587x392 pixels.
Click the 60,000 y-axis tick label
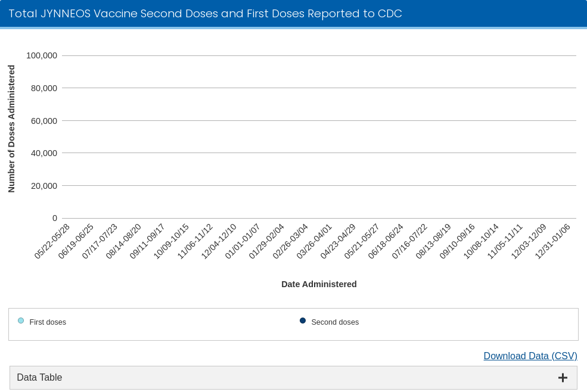click(44, 121)
